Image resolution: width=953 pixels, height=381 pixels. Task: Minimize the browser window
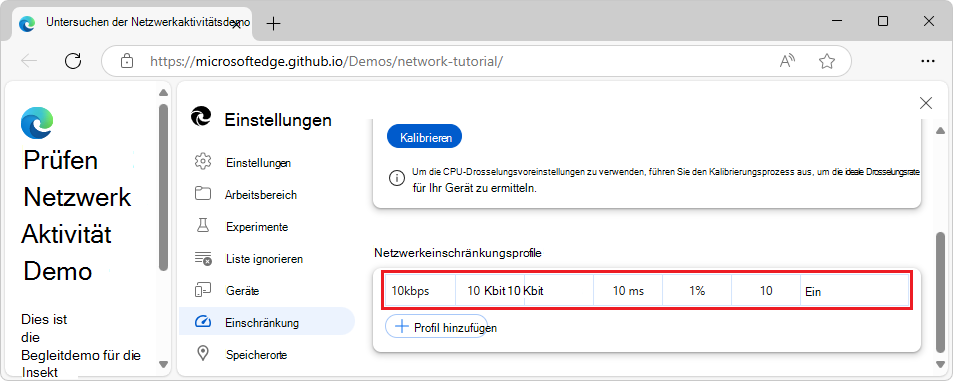point(836,21)
